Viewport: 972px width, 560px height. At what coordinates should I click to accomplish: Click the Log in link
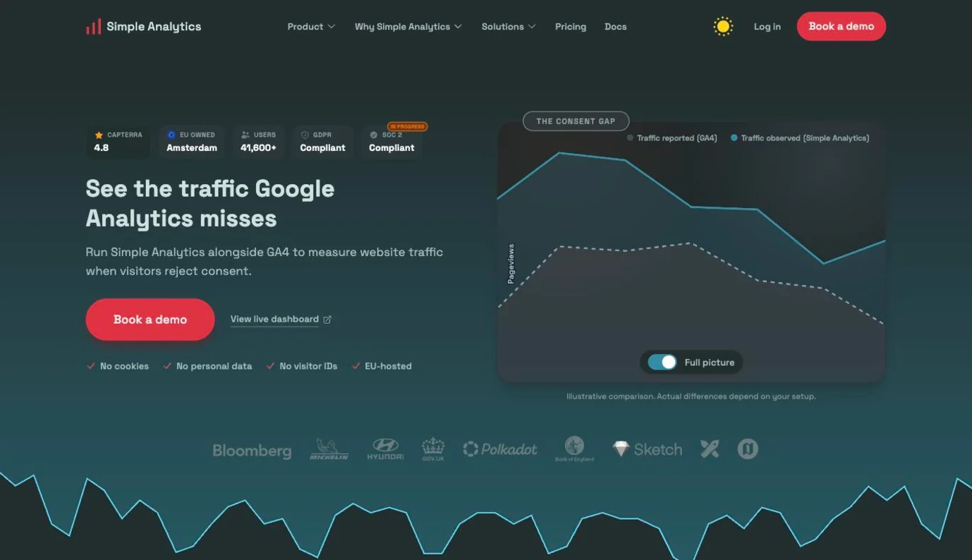click(x=767, y=27)
